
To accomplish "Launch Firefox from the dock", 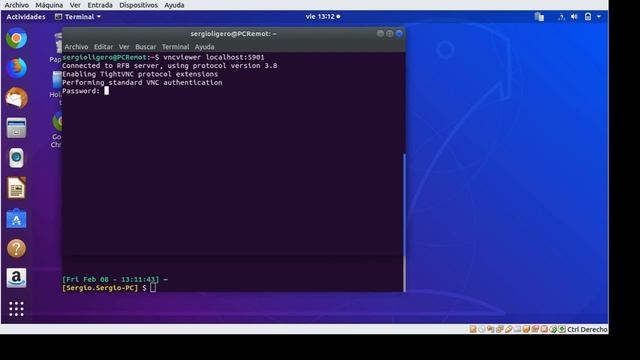I will coord(16,68).
